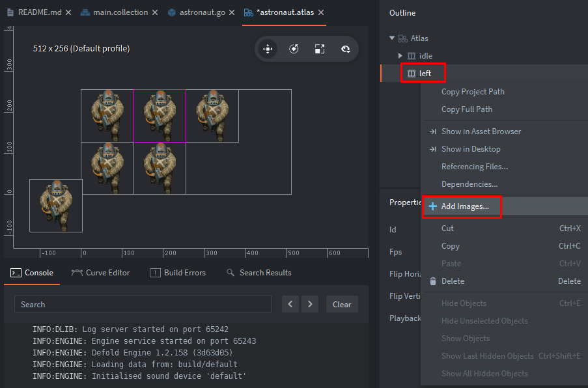Switch to the README.md tab
Screen dimensions: 588x388
point(39,12)
